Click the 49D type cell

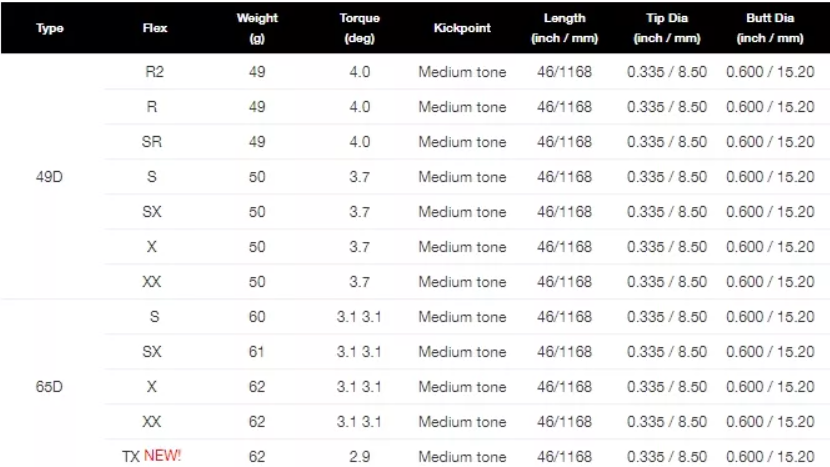[49, 177]
